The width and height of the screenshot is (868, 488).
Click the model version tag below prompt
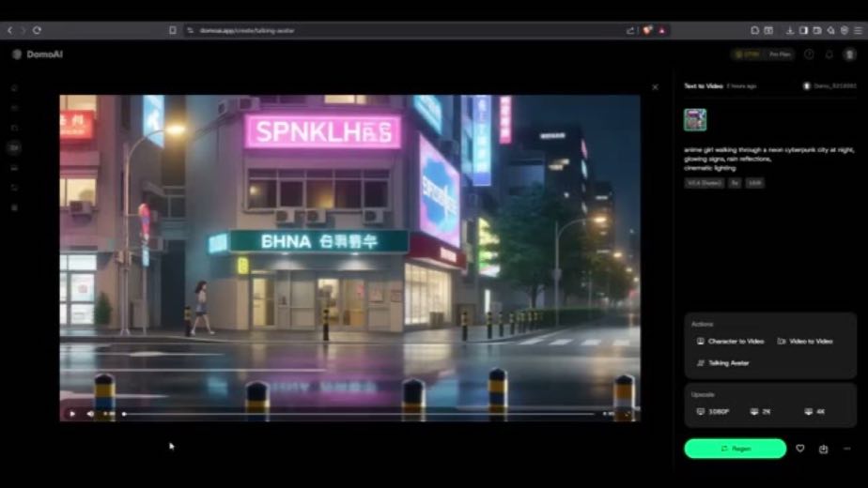point(705,183)
